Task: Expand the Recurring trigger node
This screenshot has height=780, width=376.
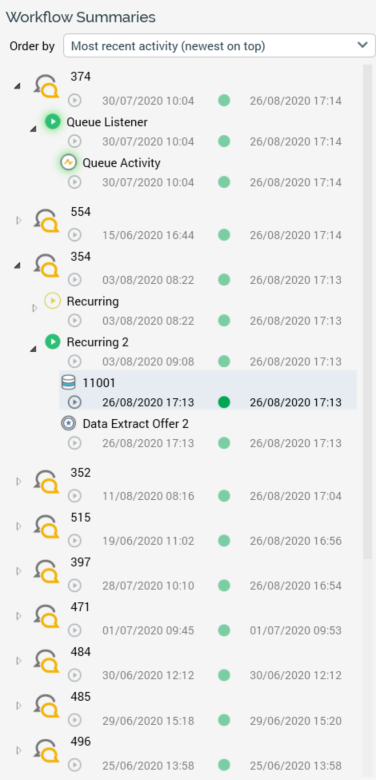Action: click(34, 308)
